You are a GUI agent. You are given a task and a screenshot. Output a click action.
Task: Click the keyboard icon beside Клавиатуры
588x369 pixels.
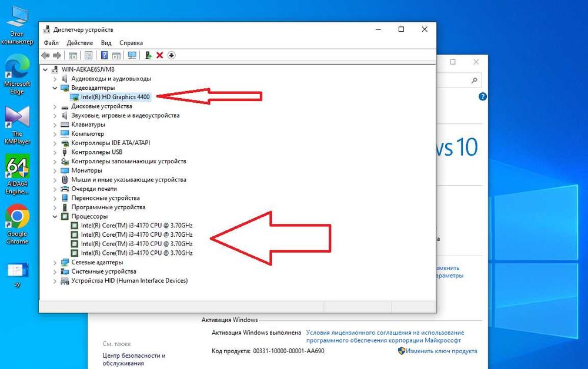point(65,125)
